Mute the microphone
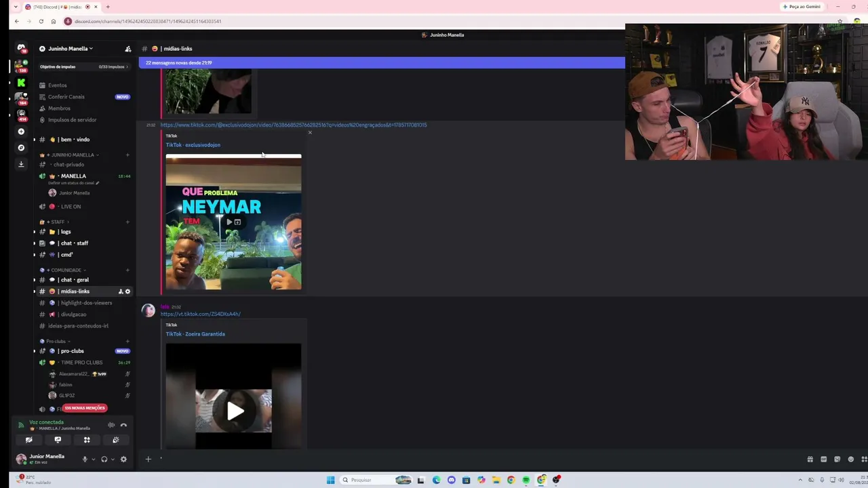Viewport: 868px width, 488px height. [85, 459]
